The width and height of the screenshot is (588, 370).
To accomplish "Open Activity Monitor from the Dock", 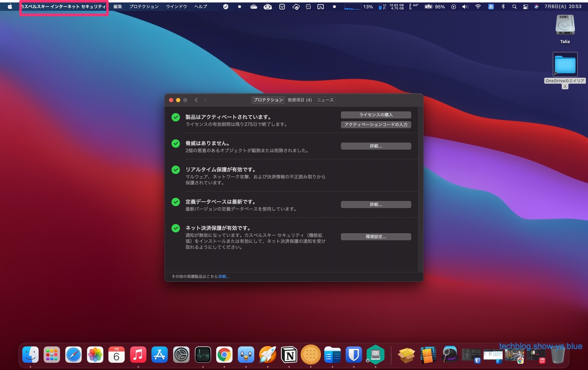I will (203, 355).
